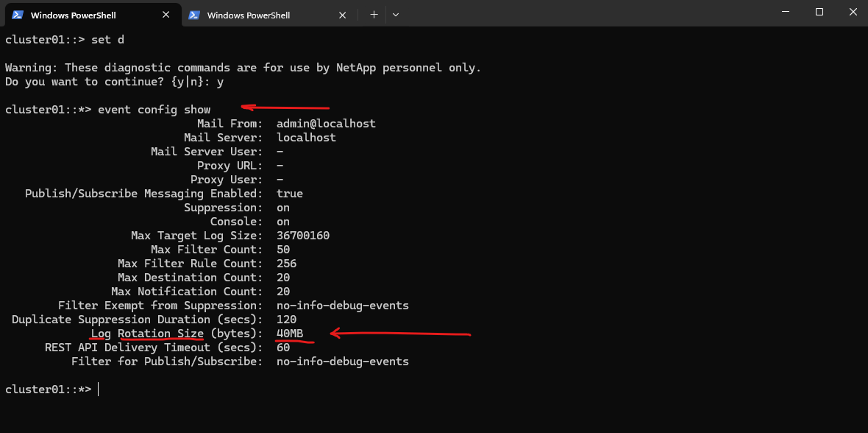Click the Max Target Log Size value 36700160

303,236
